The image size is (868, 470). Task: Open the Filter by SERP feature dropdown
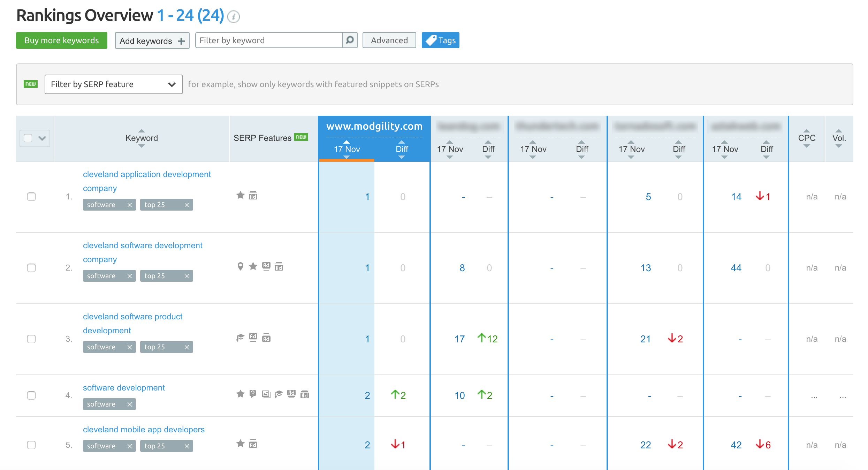[113, 84]
